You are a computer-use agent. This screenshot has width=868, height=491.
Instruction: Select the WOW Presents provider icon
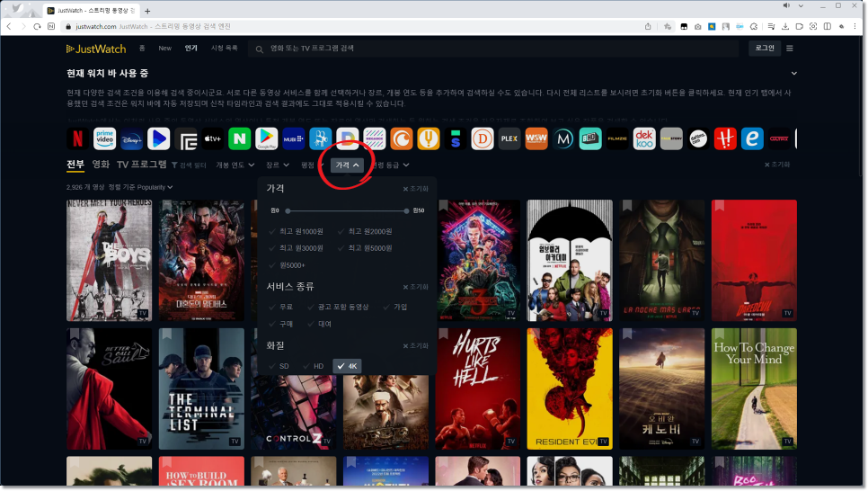click(536, 138)
